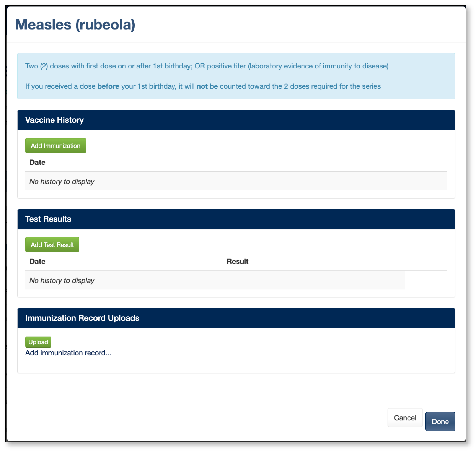Click the Result column header

coord(237,261)
